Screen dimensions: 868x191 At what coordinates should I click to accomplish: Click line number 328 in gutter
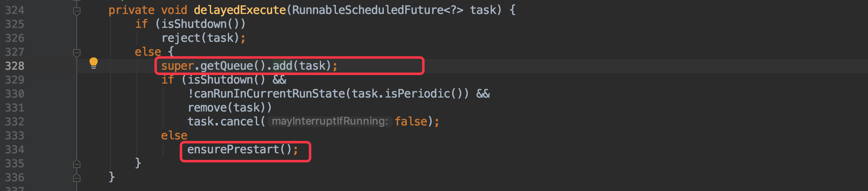[x=15, y=66]
